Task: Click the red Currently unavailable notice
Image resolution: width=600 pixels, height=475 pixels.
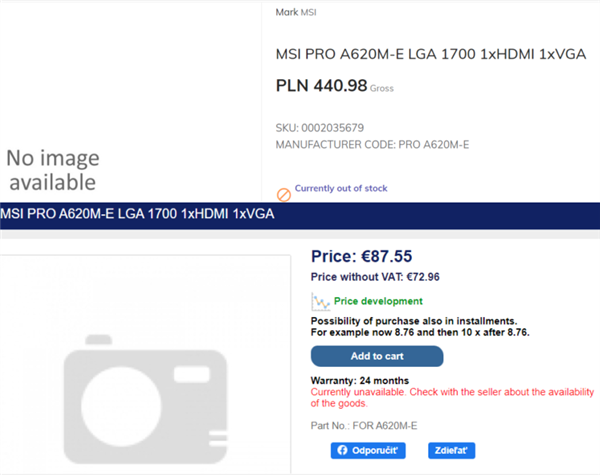Action: click(x=452, y=398)
